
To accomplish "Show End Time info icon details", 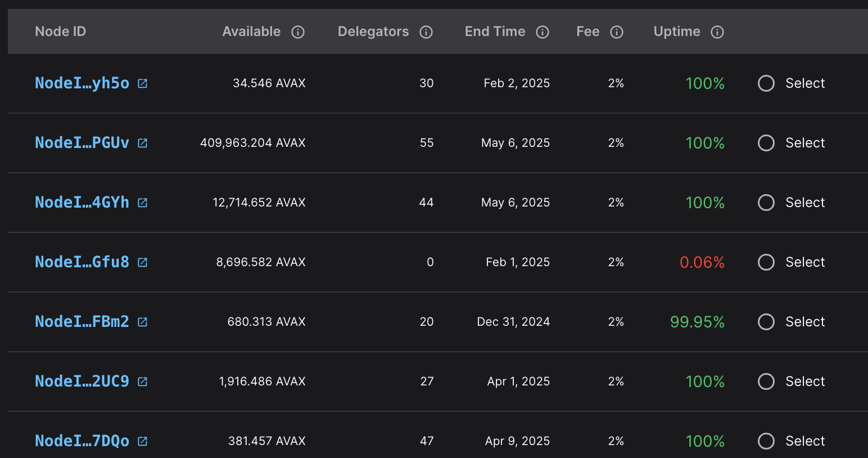I will tap(542, 32).
